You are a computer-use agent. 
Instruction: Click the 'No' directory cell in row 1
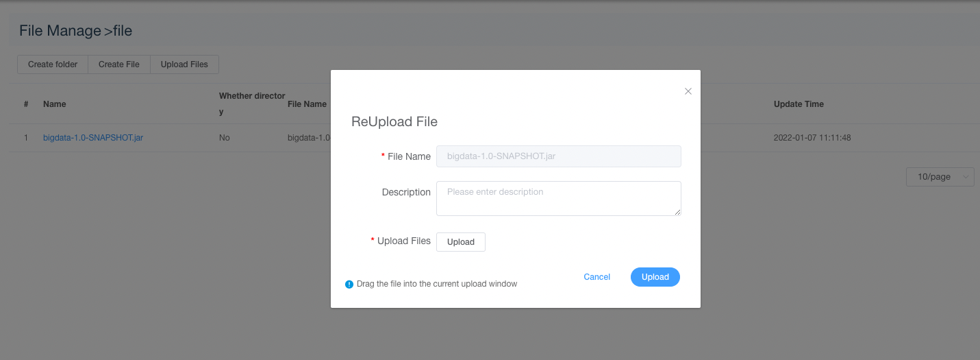(x=225, y=138)
